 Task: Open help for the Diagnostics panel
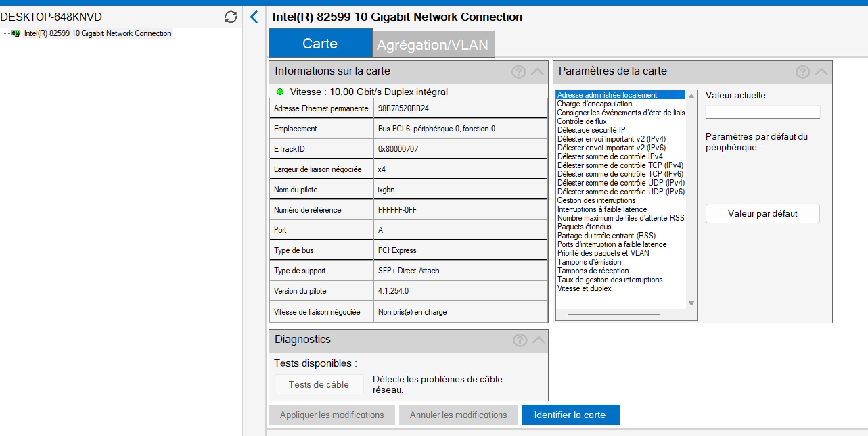(x=520, y=340)
